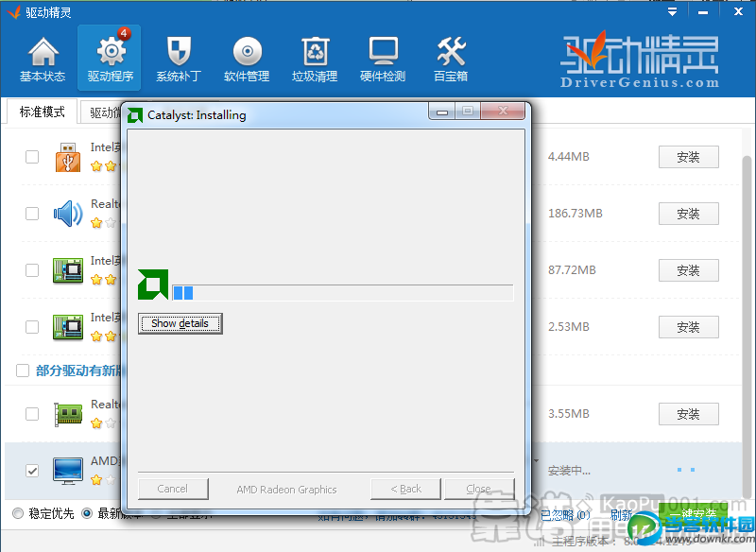Open the 垃圾清理 recycle icon

pos(316,51)
